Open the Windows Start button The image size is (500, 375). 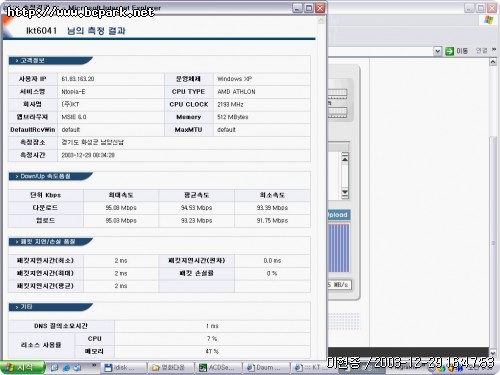22,367
